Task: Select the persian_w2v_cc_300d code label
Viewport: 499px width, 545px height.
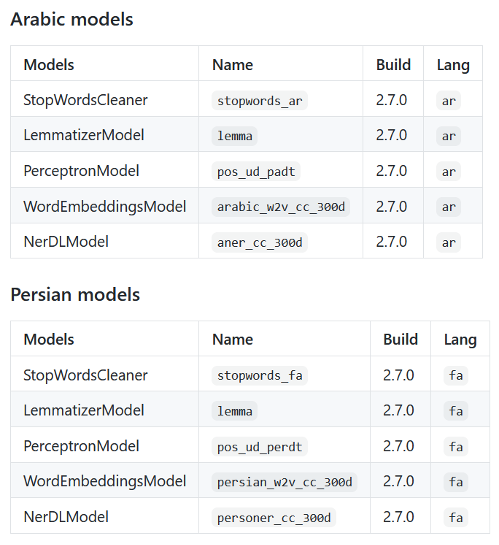Action: (285, 482)
